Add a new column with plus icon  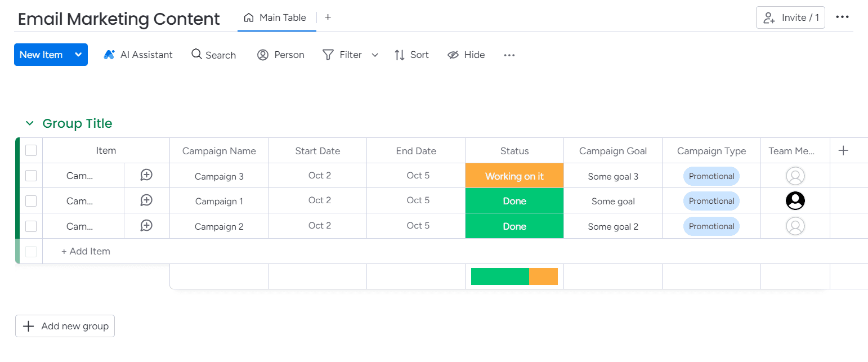point(843,150)
